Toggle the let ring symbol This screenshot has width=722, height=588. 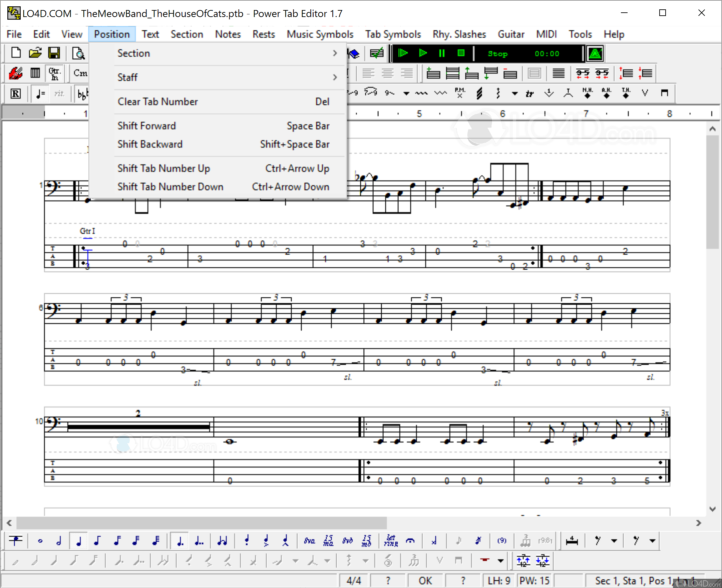coord(391,541)
